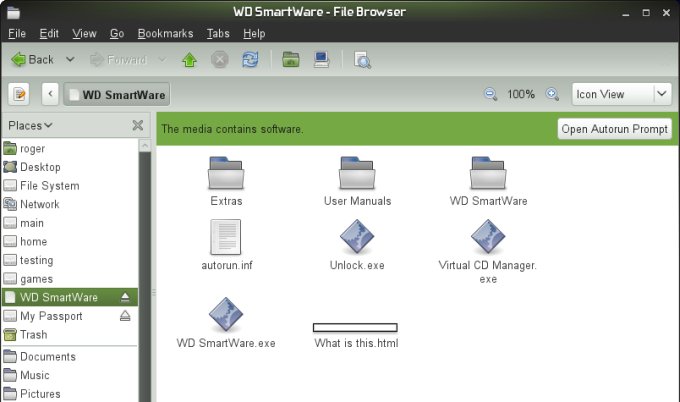Open the Back history dropdown arrow
Screen dimensions: 680x402
tap(70, 59)
